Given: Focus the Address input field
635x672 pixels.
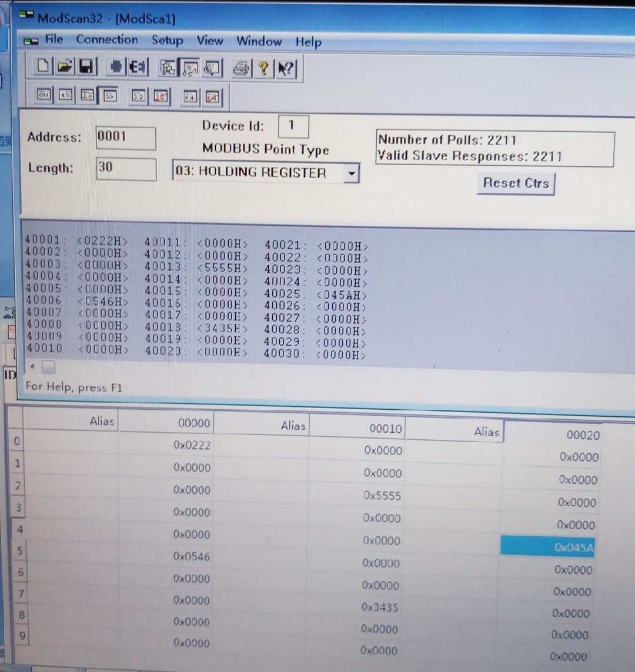Looking at the screenshot, I should click(x=126, y=138).
